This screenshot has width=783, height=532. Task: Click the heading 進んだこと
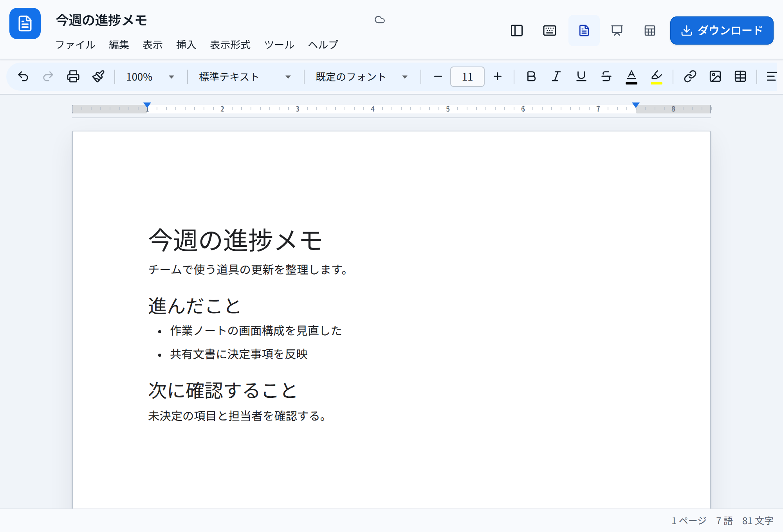tap(194, 306)
